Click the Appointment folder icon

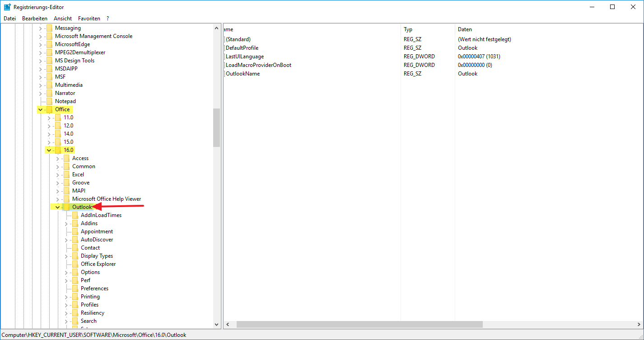[x=75, y=231]
